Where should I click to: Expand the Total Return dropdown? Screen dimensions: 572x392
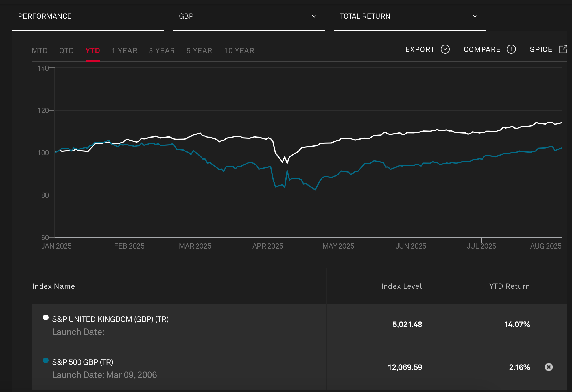(x=409, y=18)
